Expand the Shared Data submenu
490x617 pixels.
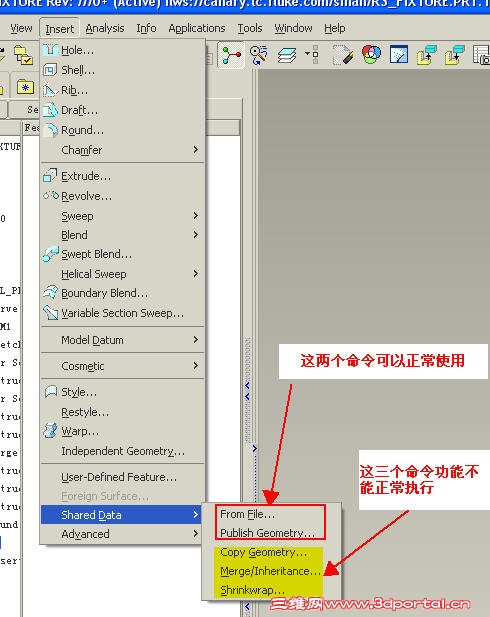click(121, 515)
